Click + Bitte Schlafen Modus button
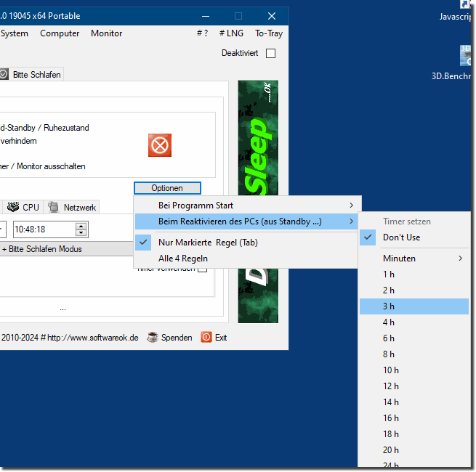The image size is (476, 472). [66, 249]
